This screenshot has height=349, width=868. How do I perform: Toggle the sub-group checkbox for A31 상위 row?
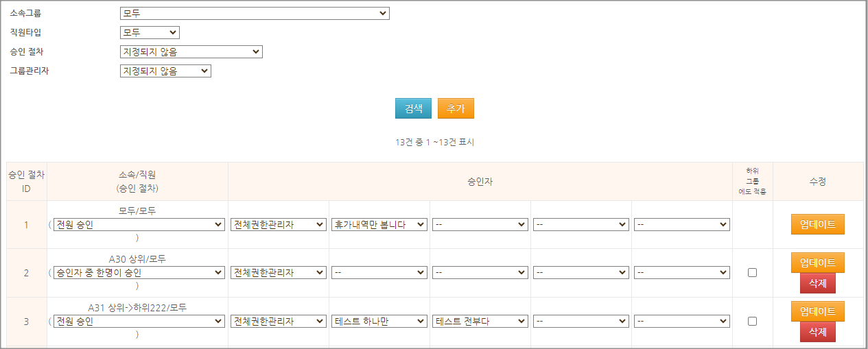[x=752, y=321]
